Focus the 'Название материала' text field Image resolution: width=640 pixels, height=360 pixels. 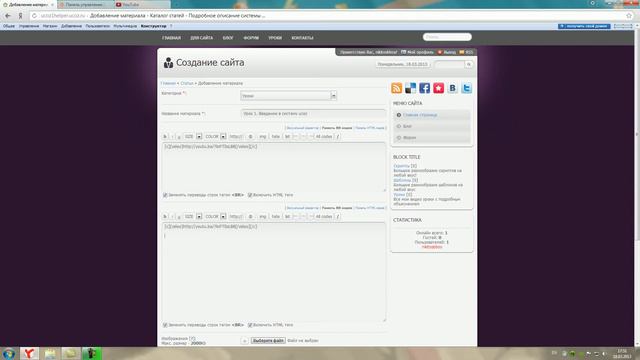point(313,114)
